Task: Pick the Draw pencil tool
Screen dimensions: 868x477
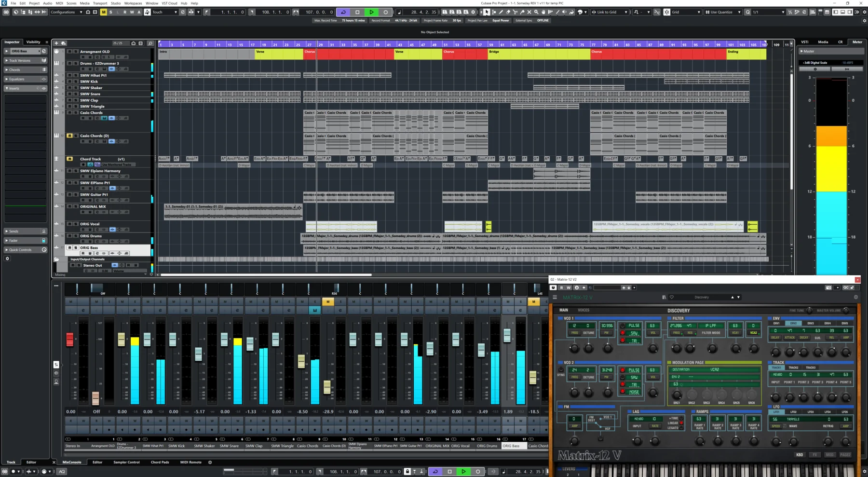Action: (x=501, y=12)
